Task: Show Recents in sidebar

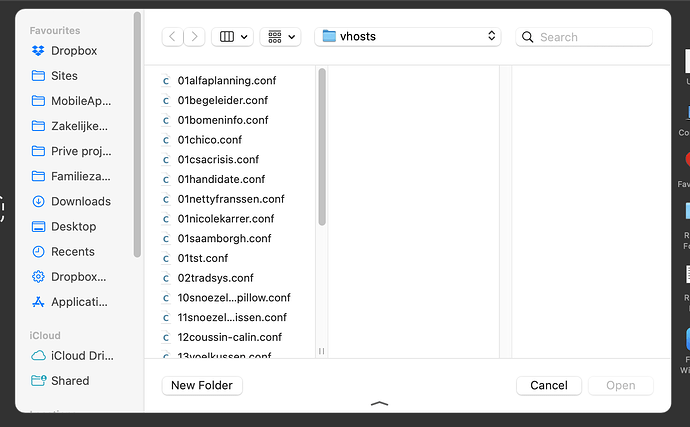Action: (x=63, y=251)
